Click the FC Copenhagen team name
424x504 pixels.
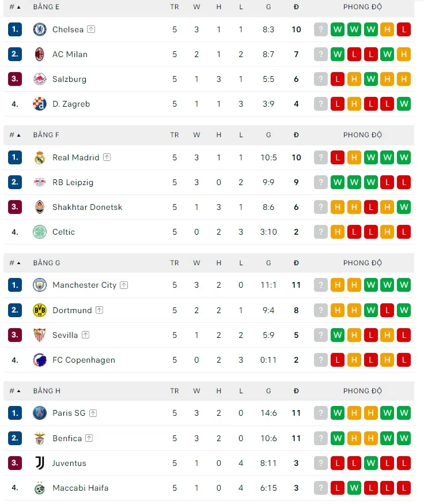83,360
